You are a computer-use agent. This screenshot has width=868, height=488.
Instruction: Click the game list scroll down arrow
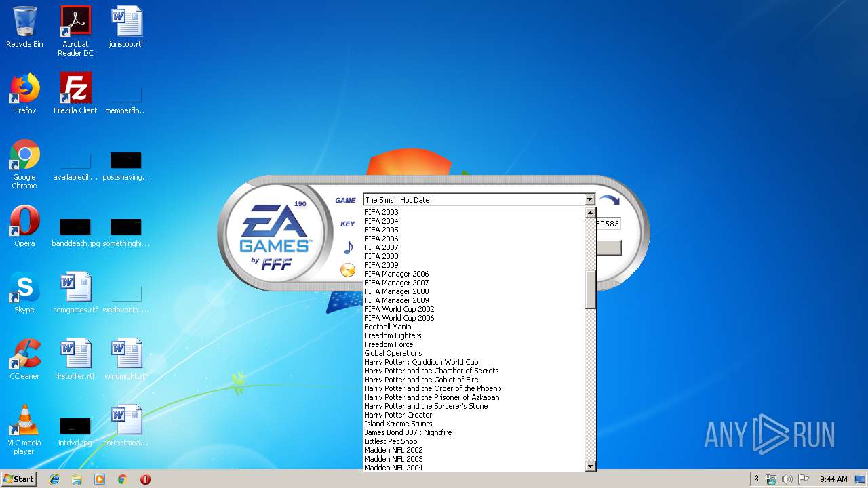coord(590,466)
